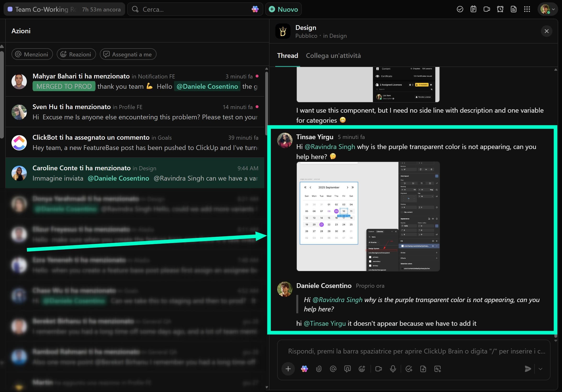Start a clip with top bar camera icon
This screenshot has height=392, width=562.
click(487, 9)
